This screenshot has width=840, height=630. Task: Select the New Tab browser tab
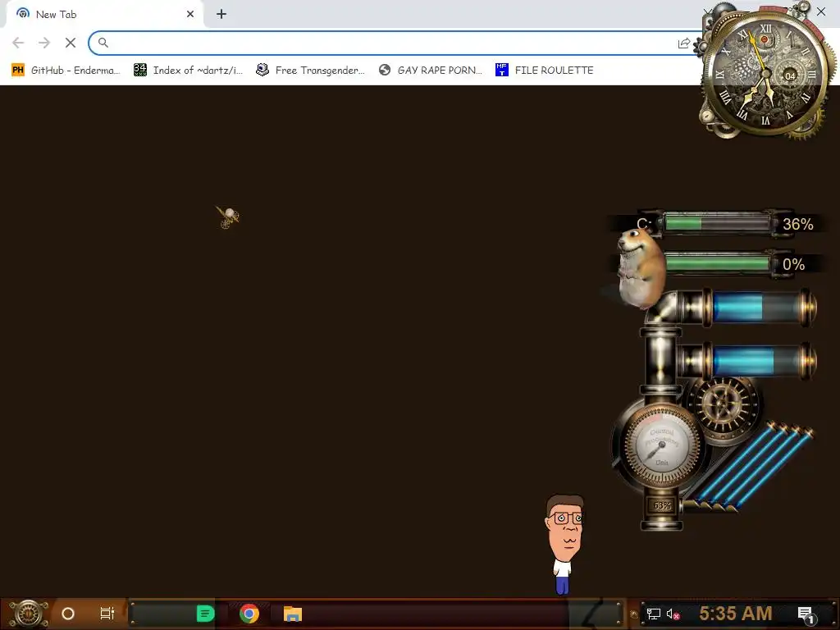[x=104, y=15]
